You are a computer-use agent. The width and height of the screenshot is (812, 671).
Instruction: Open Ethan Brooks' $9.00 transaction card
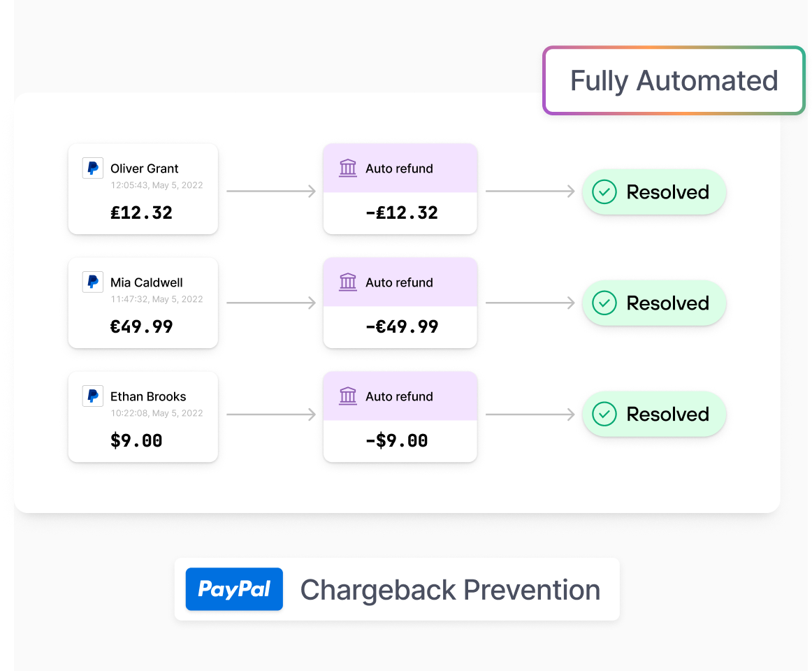pyautogui.click(x=143, y=417)
